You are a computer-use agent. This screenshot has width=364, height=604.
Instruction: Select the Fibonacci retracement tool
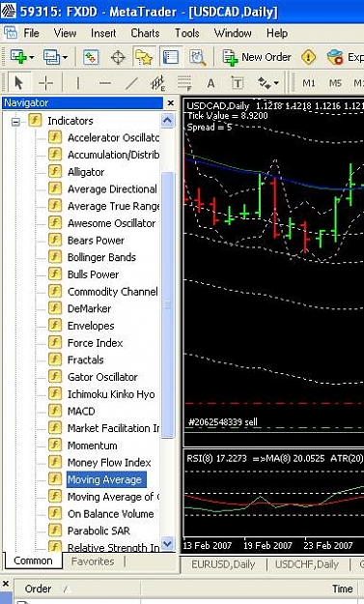[184, 83]
